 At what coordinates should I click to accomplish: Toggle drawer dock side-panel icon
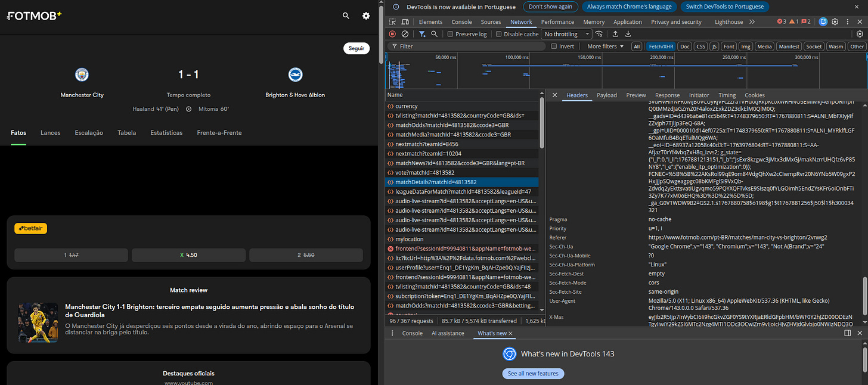(x=848, y=333)
